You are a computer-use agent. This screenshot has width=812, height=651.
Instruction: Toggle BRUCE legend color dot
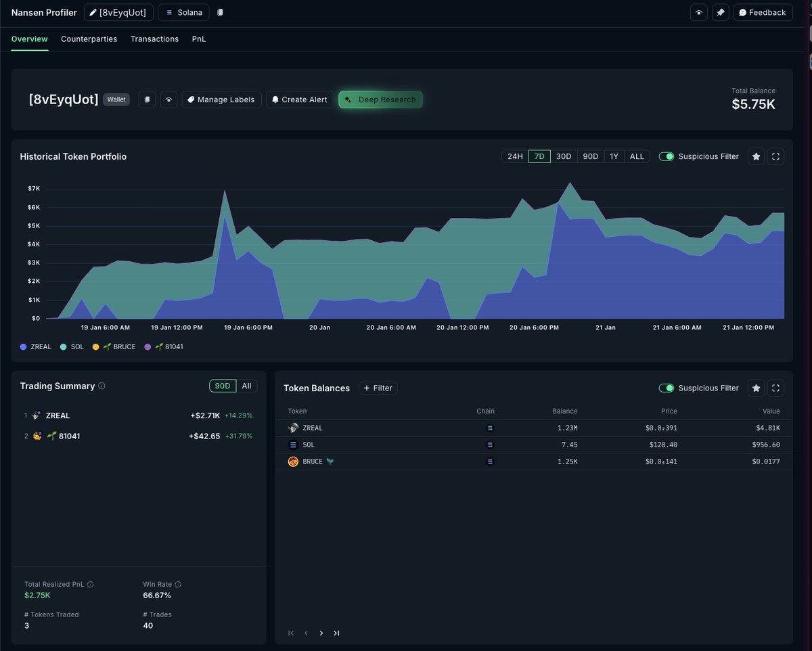point(95,346)
